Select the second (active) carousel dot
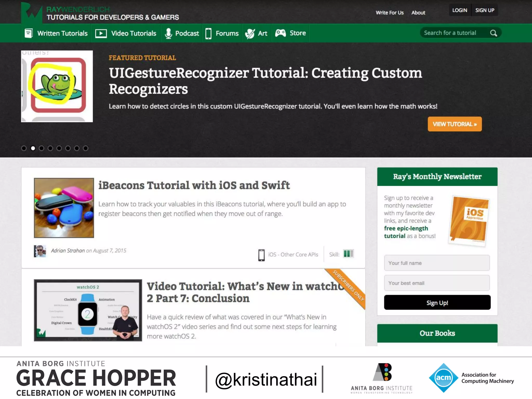Image resolution: width=532 pixels, height=399 pixels. pyautogui.click(x=33, y=148)
